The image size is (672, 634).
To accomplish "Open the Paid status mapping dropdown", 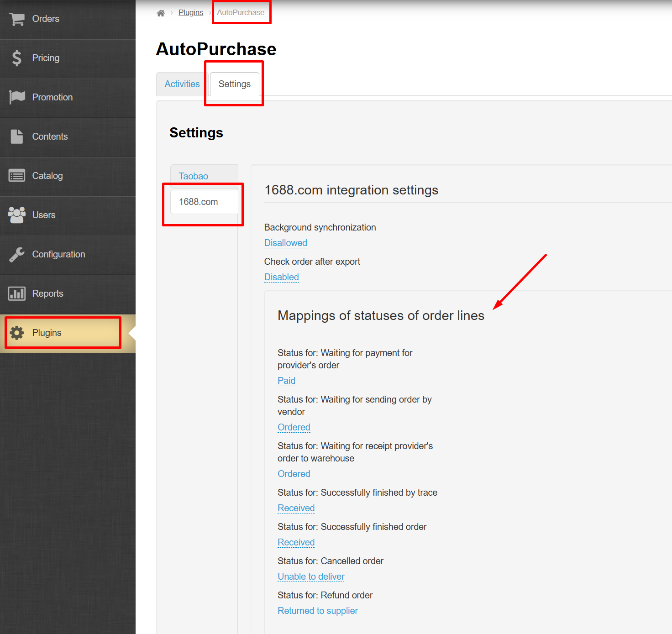I will [286, 381].
